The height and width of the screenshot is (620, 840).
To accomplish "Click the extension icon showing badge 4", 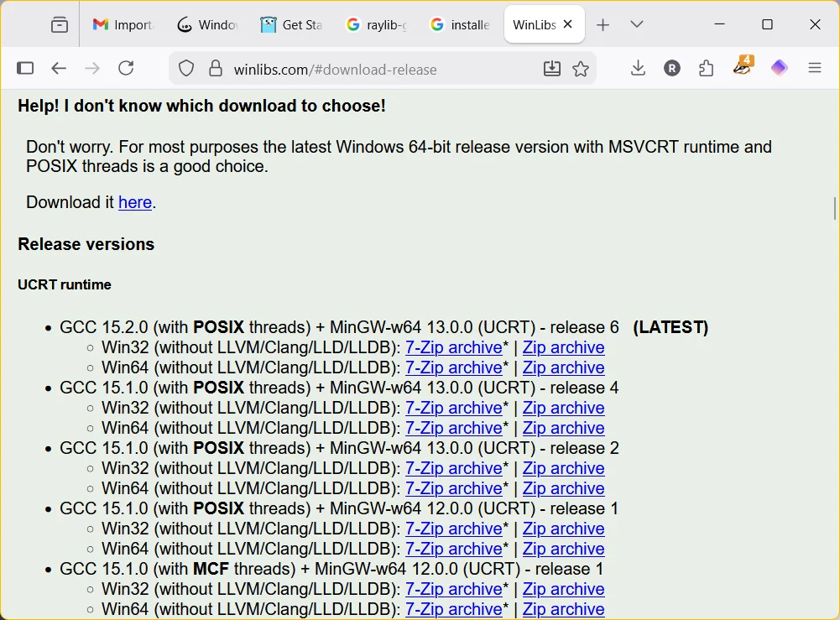I will 742,67.
